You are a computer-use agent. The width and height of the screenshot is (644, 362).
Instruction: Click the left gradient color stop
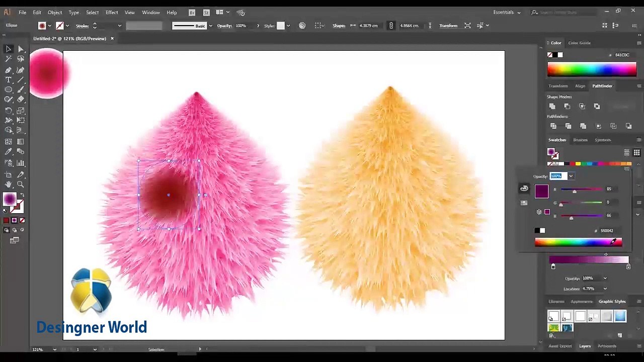553,266
